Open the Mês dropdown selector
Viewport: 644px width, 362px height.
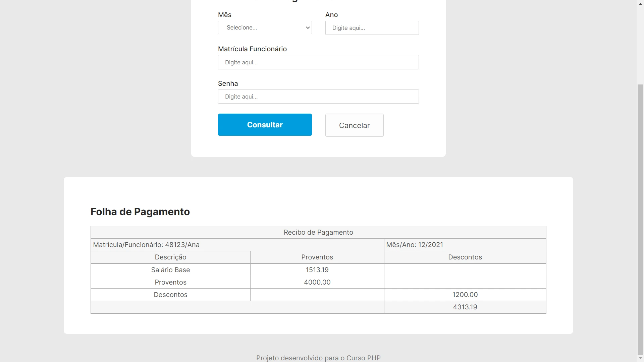click(x=265, y=27)
